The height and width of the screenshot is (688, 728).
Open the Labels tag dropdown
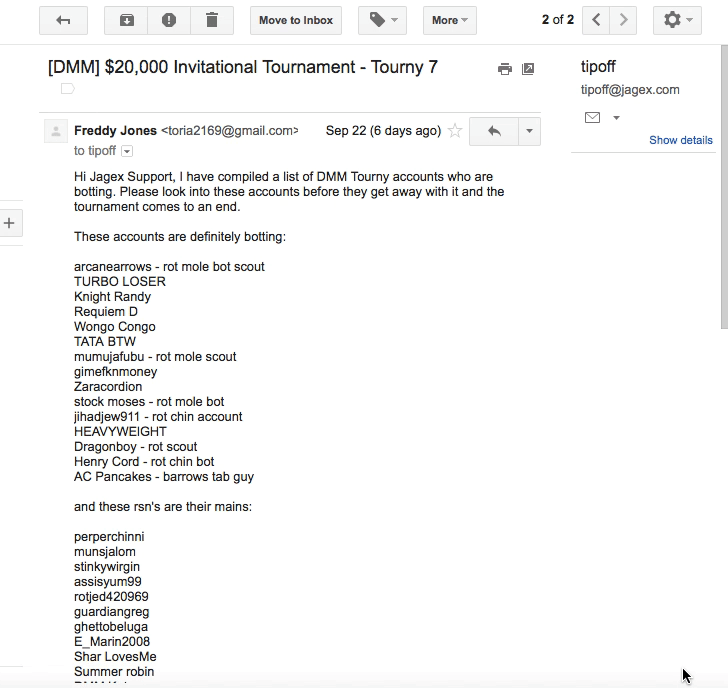[x=383, y=20]
